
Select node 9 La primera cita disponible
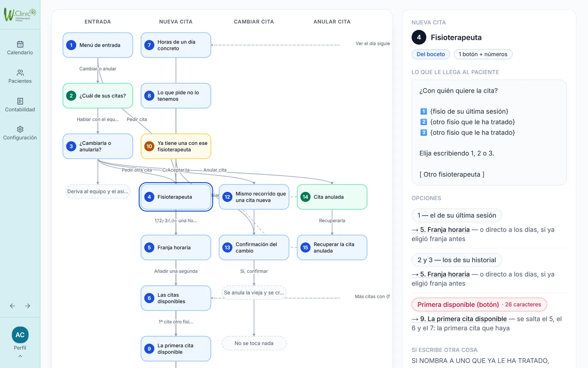[x=176, y=348]
